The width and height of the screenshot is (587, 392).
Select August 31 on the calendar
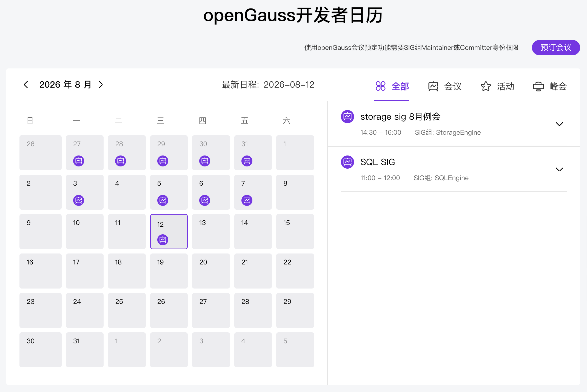click(x=85, y=350)
